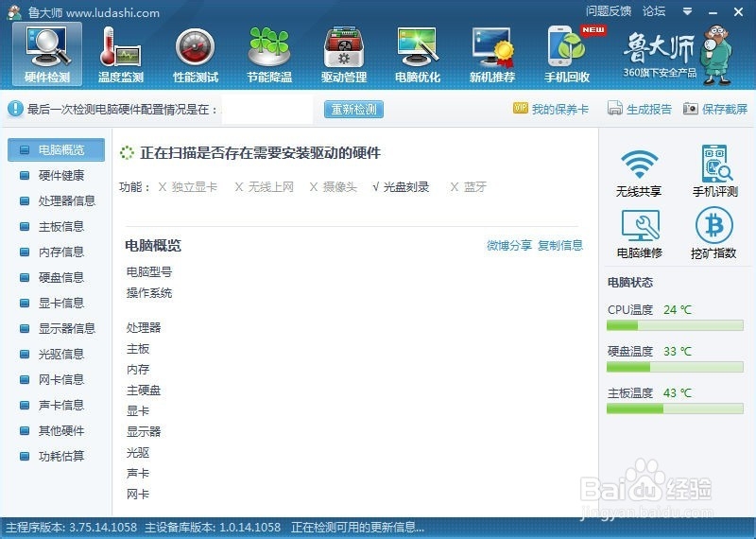This screenshot has width=756, height=539.
Task: Launch 电脑优化 from the top toolbar
Action: 418,55
